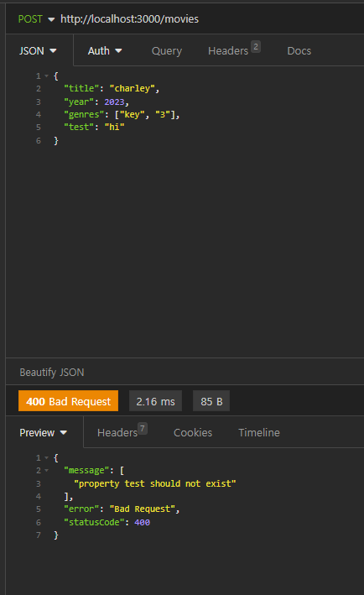View the response Headers tab
Image resolution: width=364 pixels, height=595 pixels.
(x=117, y=432)
